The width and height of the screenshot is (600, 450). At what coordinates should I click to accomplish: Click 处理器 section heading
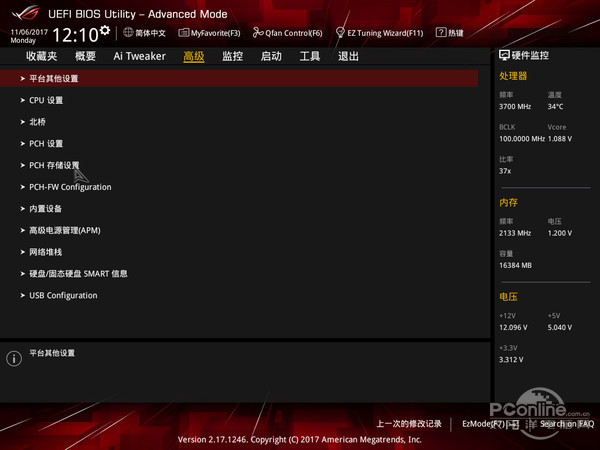(x=513, y=76)
